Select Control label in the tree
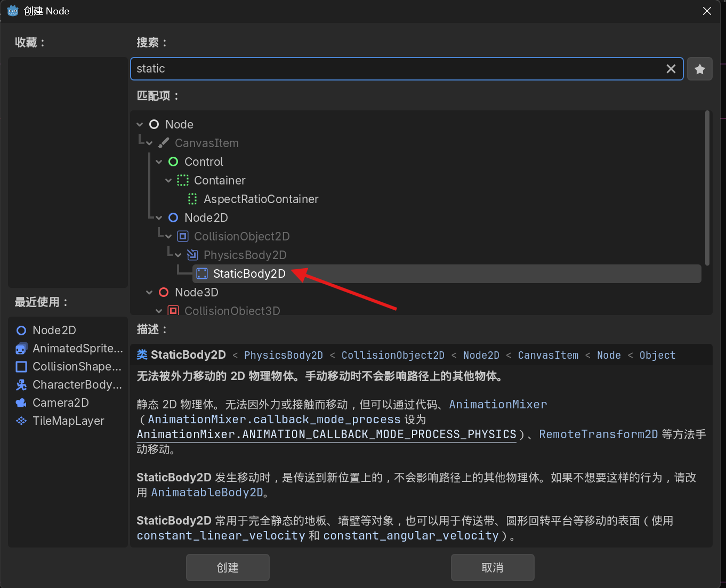The image size is (726, 588). (204, 162)
